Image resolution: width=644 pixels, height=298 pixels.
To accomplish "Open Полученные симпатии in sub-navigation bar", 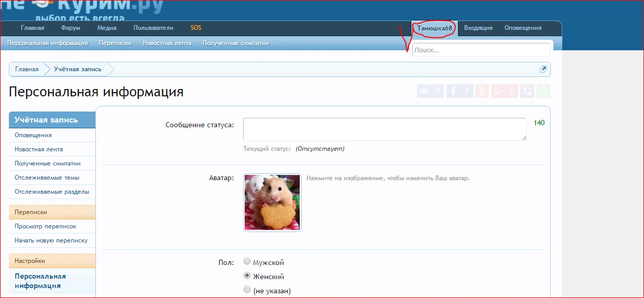I will 236,43.
